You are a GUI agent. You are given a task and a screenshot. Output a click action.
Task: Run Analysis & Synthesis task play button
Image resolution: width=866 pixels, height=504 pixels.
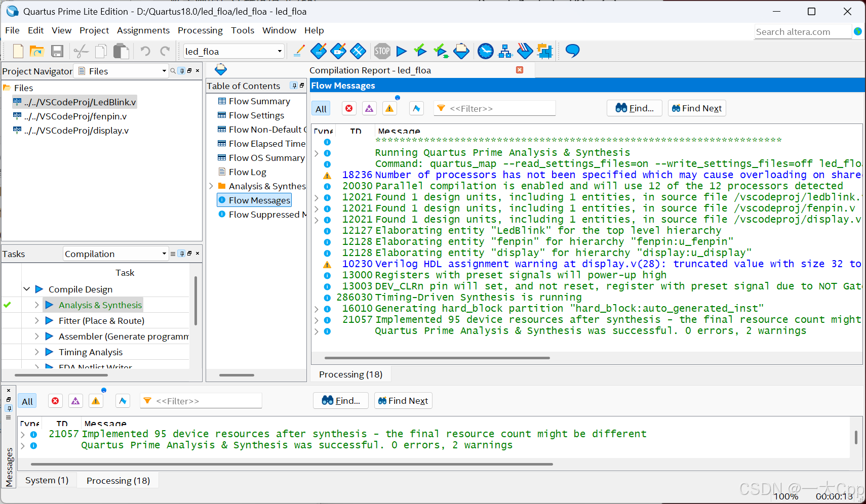click(49, 305)
